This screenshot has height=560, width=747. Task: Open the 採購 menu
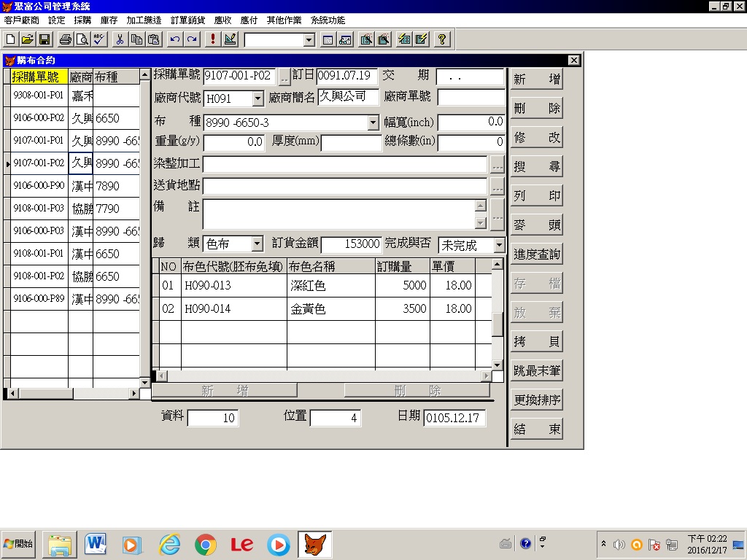(x=83, y=20)
